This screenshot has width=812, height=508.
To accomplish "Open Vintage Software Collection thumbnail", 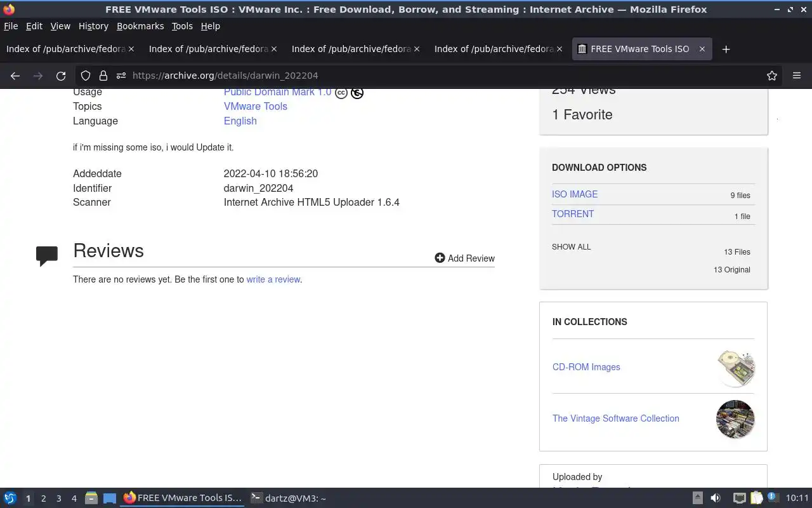I will coord(735,419).
